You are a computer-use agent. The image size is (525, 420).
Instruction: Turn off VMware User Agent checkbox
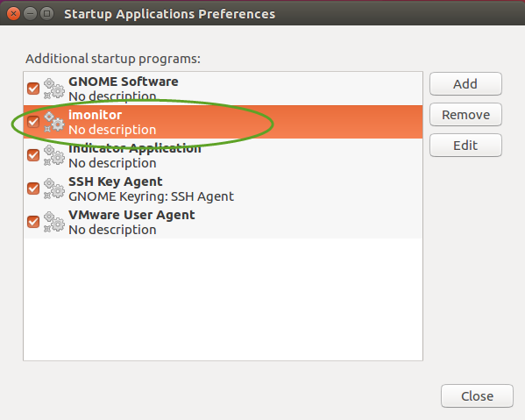pos(33,222)
